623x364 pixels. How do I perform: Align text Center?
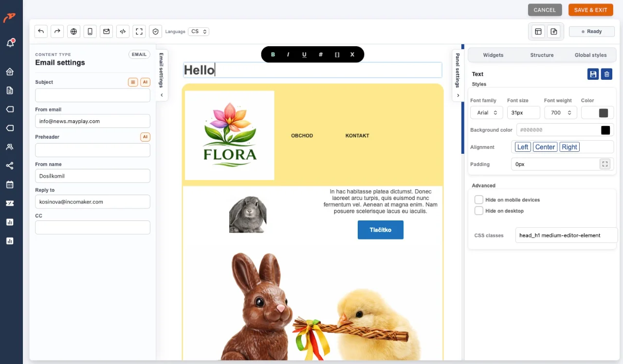(x=545, y=147)
